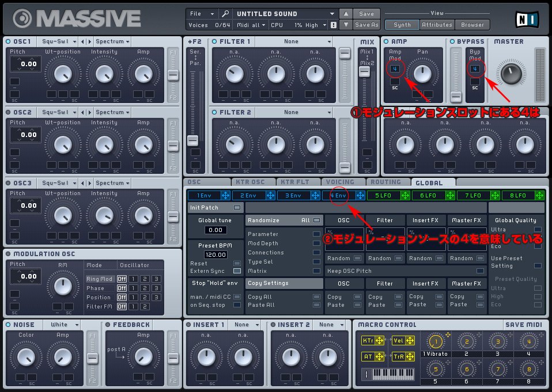Switch to the KTR OSC tab

tap(254, 182)
